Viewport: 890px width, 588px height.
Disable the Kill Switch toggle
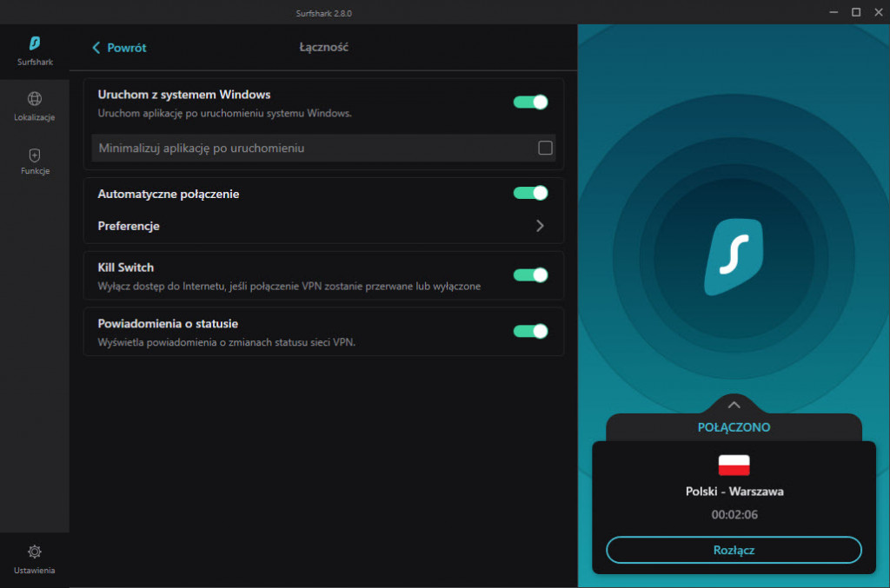pos(530,275)
